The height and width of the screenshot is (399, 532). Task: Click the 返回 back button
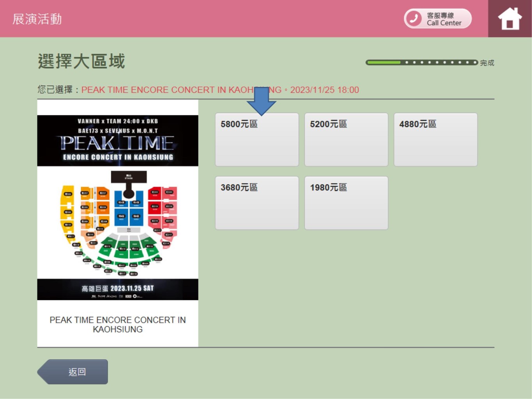pyautogui.click(x=73, y=372)
